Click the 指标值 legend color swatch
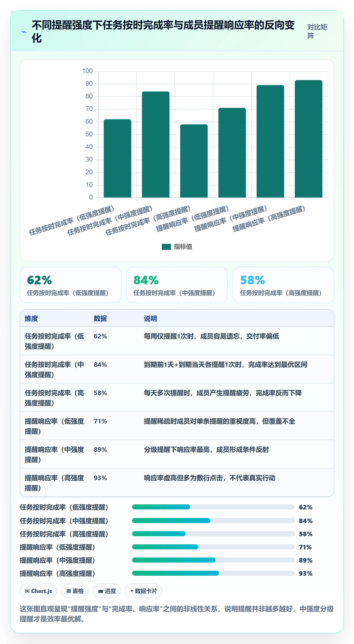This screenshot has height=644, width=354. coord(166,247)
